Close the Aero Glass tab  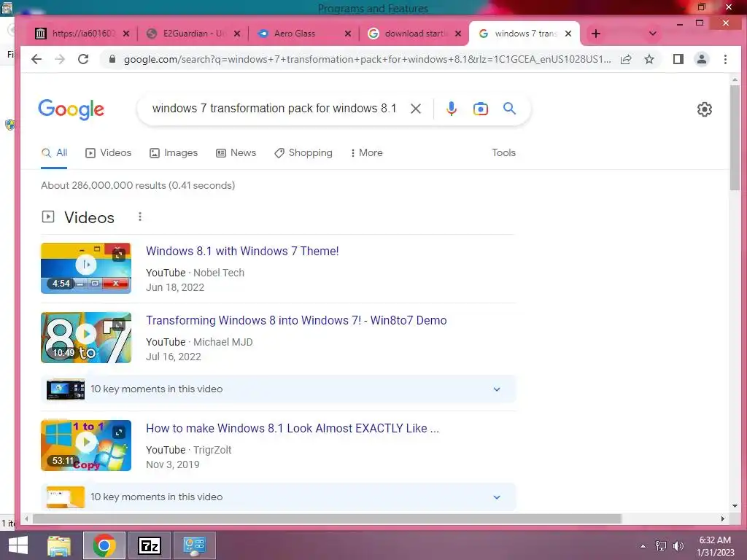(348, 34)
